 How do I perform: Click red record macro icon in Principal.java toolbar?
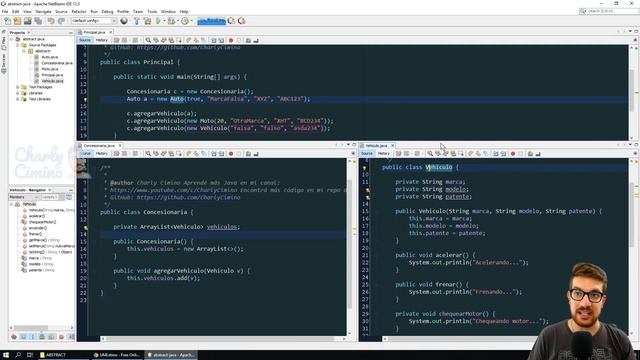(x=231, y=40)
